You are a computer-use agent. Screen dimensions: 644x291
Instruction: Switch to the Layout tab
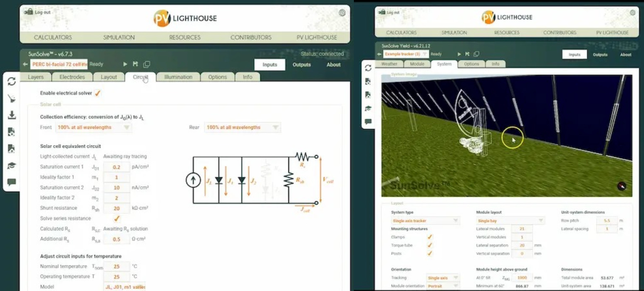tap(109, 77)
